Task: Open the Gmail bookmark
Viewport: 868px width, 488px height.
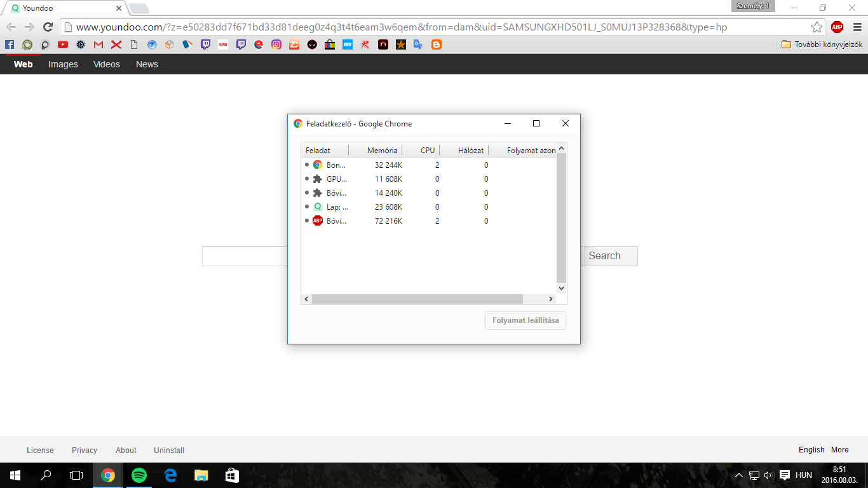Action: pos(98,44)
